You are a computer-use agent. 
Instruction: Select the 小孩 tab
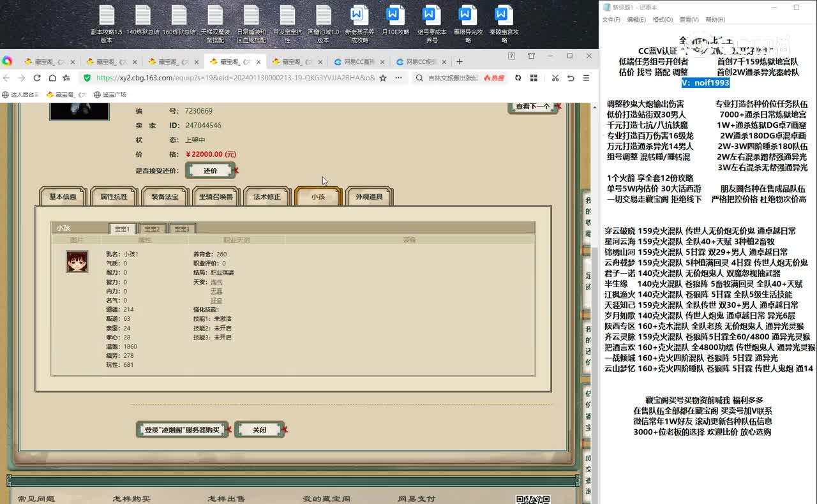tap(318, 196)
